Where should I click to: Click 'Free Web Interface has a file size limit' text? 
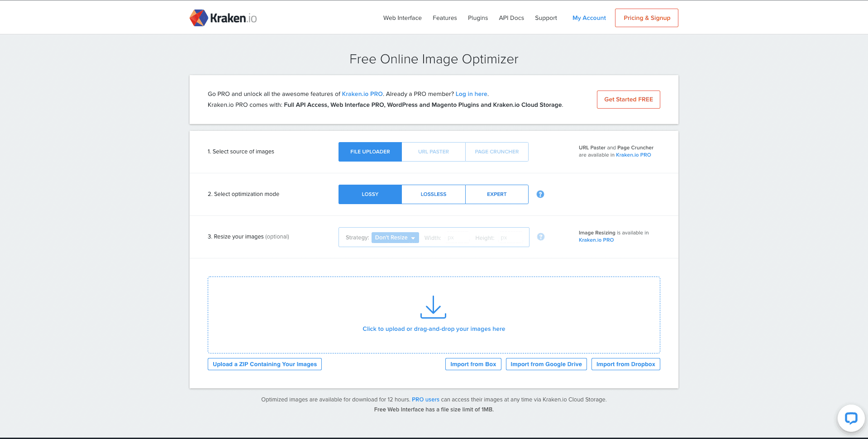coord(434,410)
